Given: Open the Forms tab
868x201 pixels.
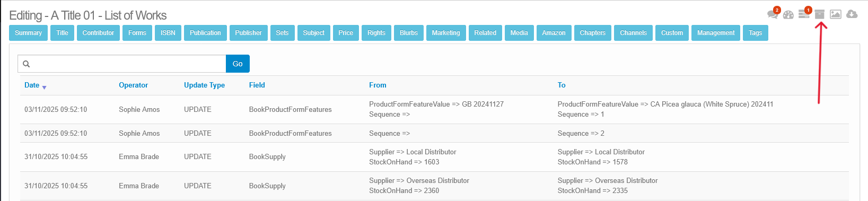Looking at the screenshot, I should pyautogui.click(x=137, y=33).
